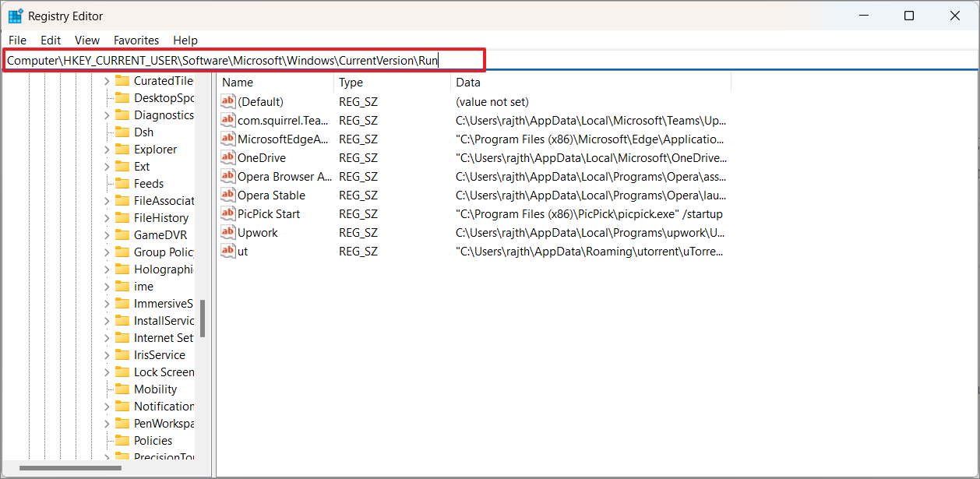
Task: Click the folder icon beside Dsh key
Action: (x=122, y=132)
